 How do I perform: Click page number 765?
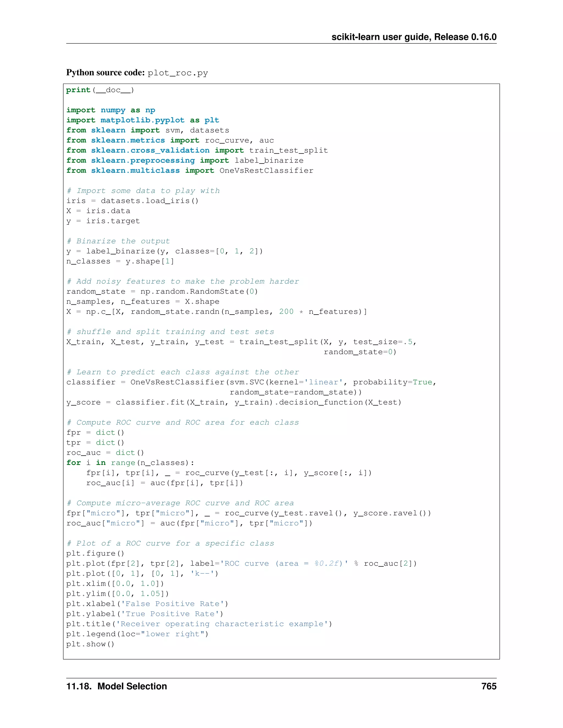tap(489, 686)
